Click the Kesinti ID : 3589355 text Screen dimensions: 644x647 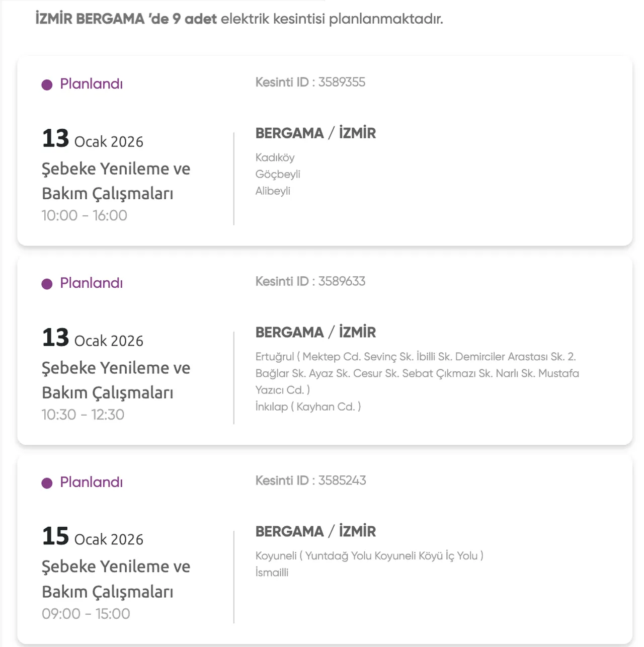tap(310, 82)
